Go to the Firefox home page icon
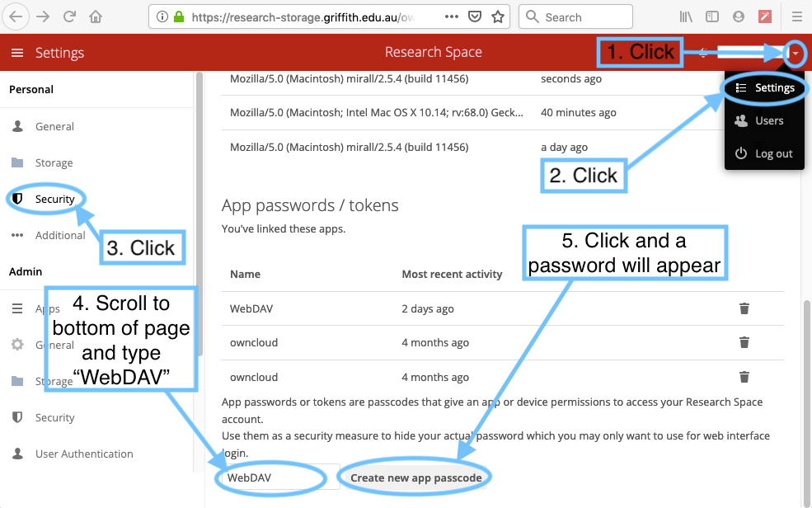The height and width of the screenshot is (508, 812). tap(96, 16)
